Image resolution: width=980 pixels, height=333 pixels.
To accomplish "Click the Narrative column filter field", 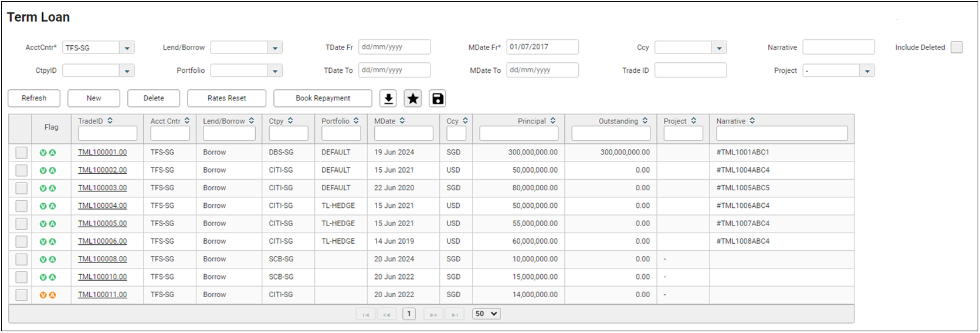I will click(781, 134).
